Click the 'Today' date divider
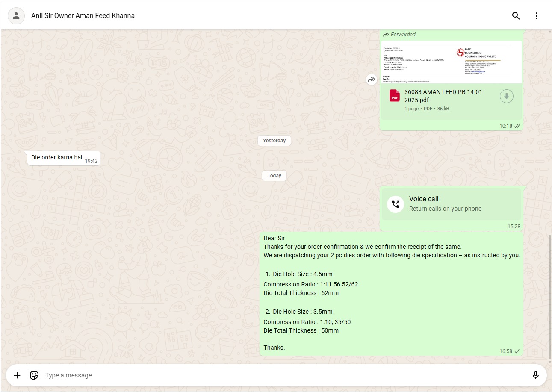This screenshot has width=552, height=392. coord(274,176)
